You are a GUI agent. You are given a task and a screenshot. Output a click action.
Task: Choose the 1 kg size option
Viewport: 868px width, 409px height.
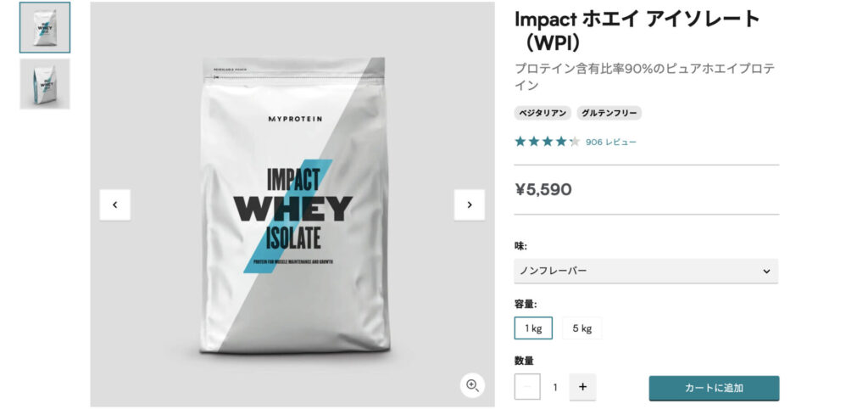(x=533, y=328)
